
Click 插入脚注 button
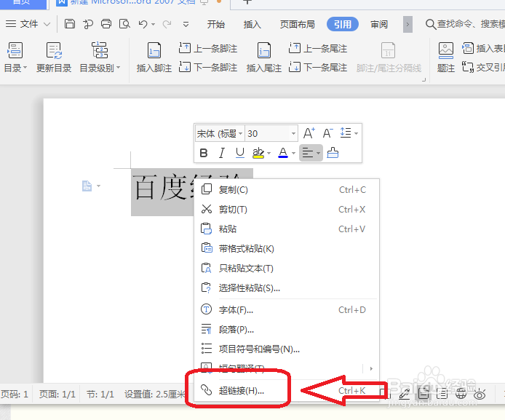pyautogui.click(x=154, y=58)
